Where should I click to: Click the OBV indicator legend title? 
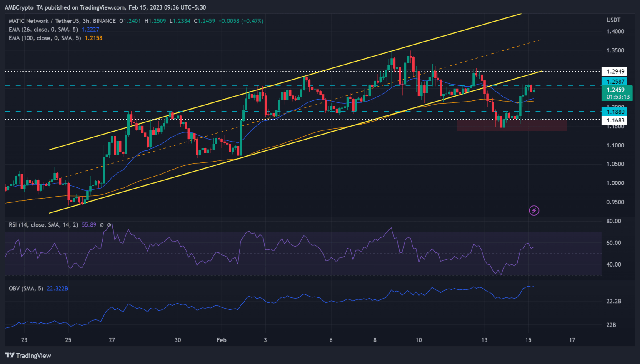point(26,288)
